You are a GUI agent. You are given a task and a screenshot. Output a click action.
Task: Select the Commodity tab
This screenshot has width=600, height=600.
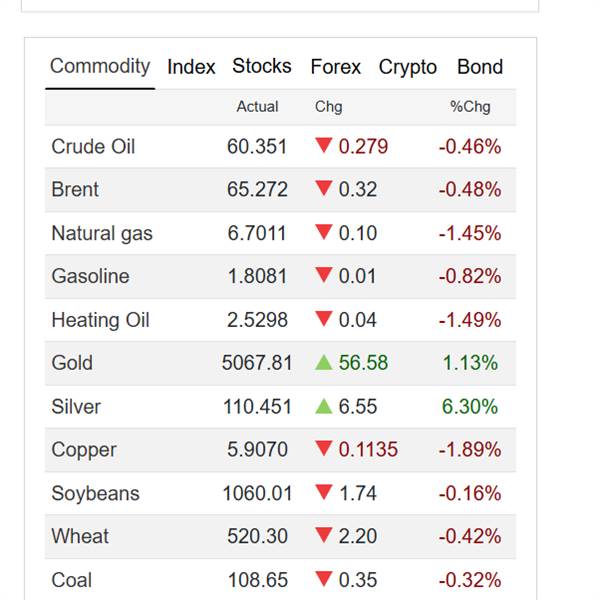tap(100, 67)
